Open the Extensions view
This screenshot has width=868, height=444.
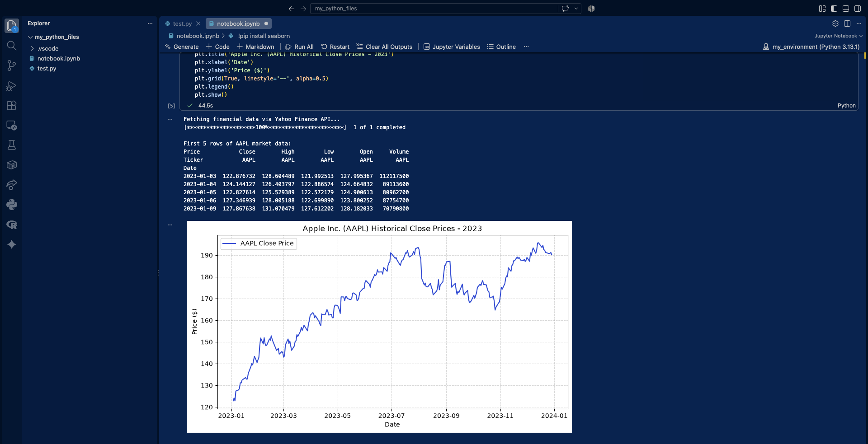[x=12, y=105]
